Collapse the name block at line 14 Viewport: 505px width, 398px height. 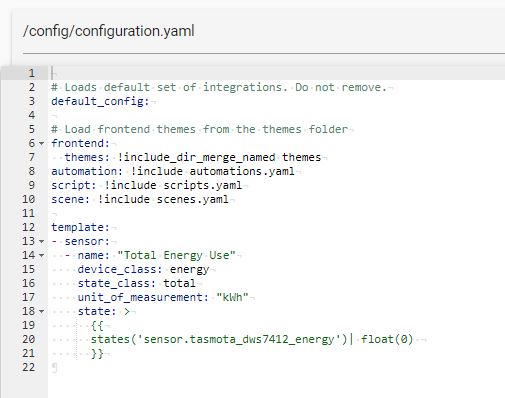click(x=41, y=255)
